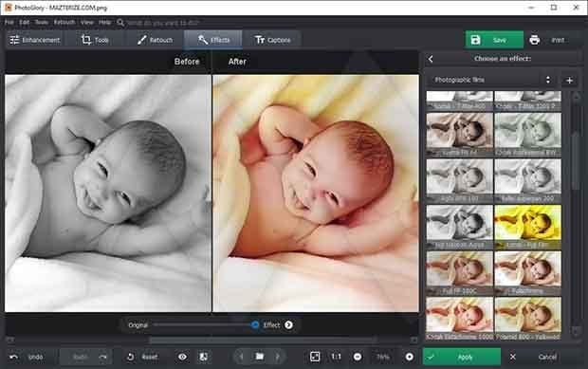
Task: Click the green Save button
Action: [494, 40]
